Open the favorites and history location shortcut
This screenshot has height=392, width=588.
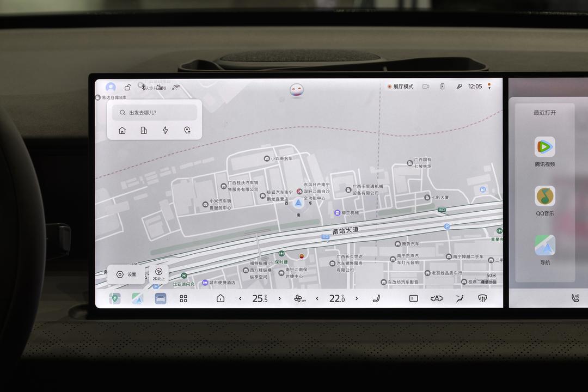click(x=187, y=130)
